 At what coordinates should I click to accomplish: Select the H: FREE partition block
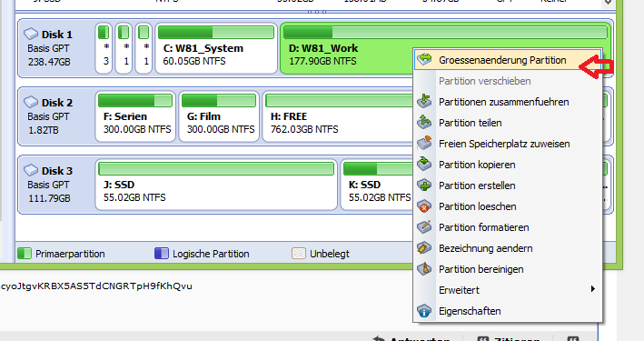pos(338,116)
